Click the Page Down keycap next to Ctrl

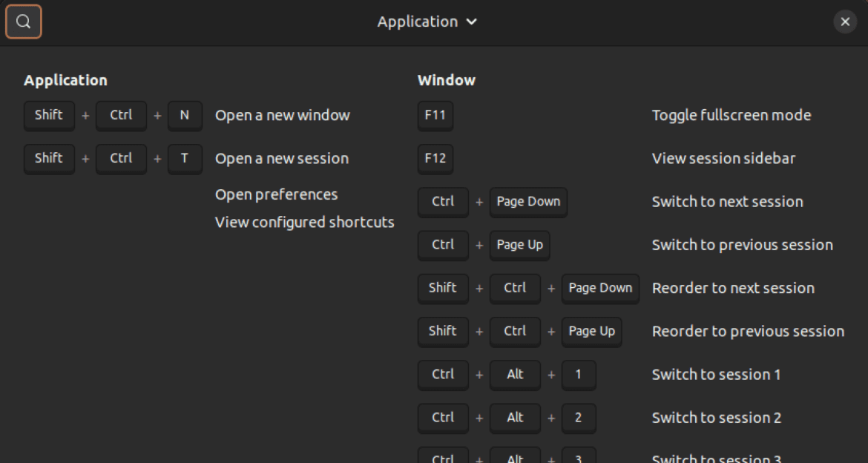point(528,202)
